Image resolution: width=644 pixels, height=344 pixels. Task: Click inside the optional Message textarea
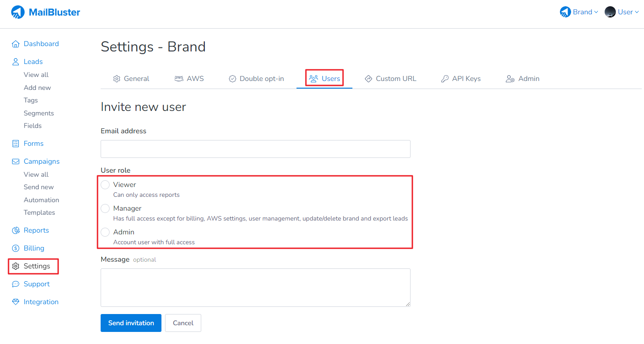pos(255,288)
